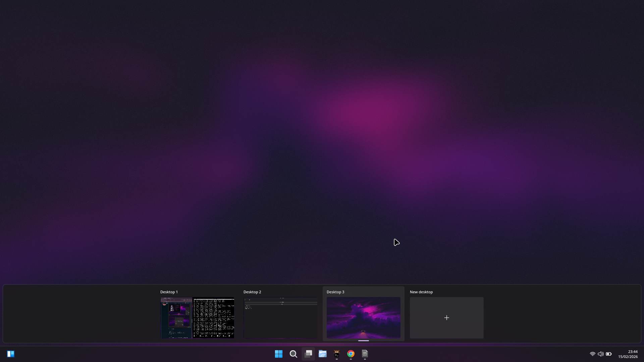The height and width of the screenshot is (362, 644).
Task: Open the widgets panel icon at left
Action: (x=11, y=354)
